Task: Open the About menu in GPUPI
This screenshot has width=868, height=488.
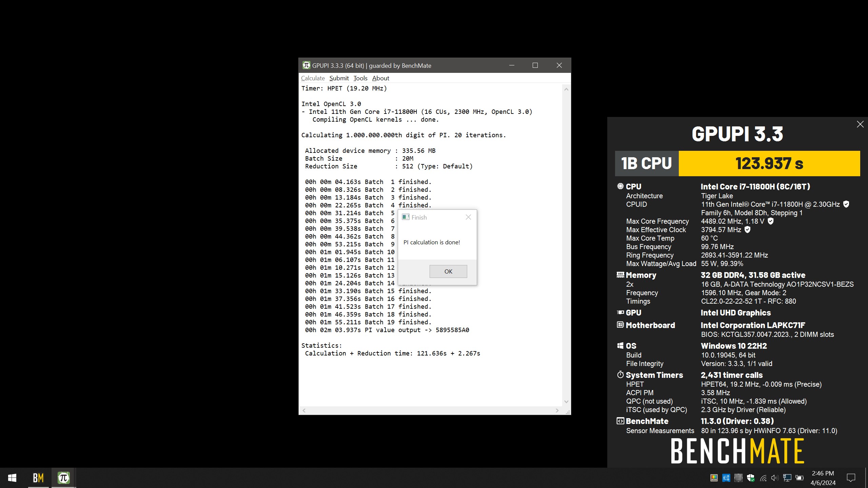Action: [x=380, y=78]
